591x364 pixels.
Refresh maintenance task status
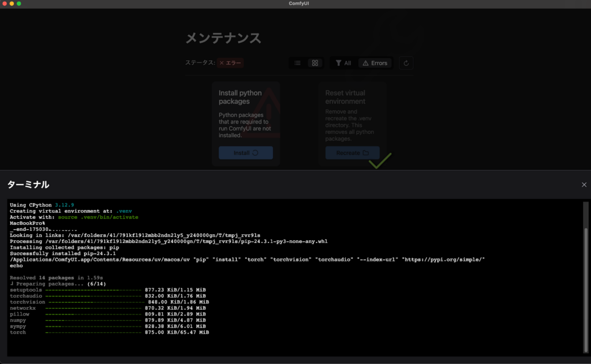point(406,63)
